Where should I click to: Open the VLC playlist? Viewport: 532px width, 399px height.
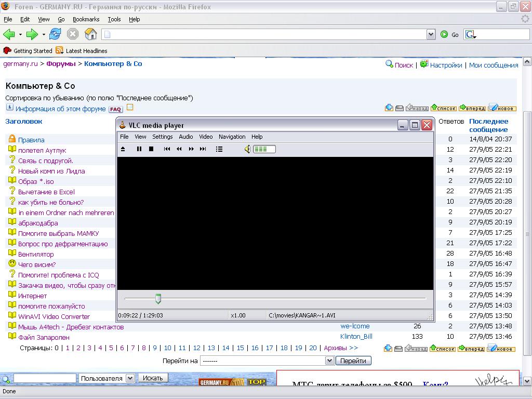tap(219, 149)
